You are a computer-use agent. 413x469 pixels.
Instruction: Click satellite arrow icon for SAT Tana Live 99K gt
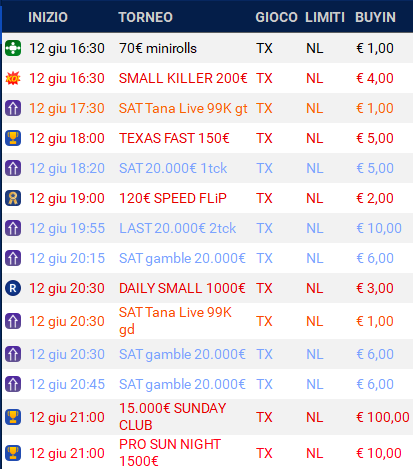(13, 108)
